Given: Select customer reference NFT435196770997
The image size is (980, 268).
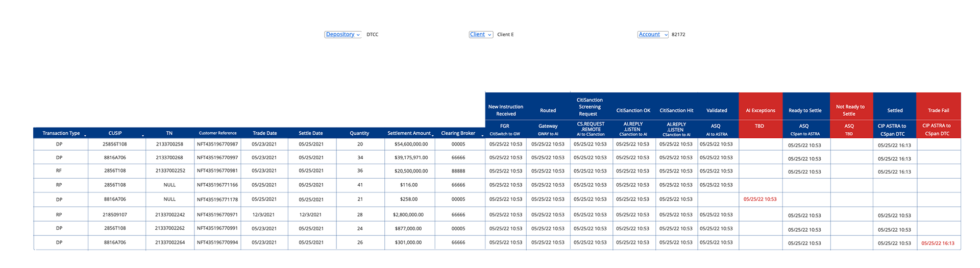Looking at the screenshot, I should (217, 158).
